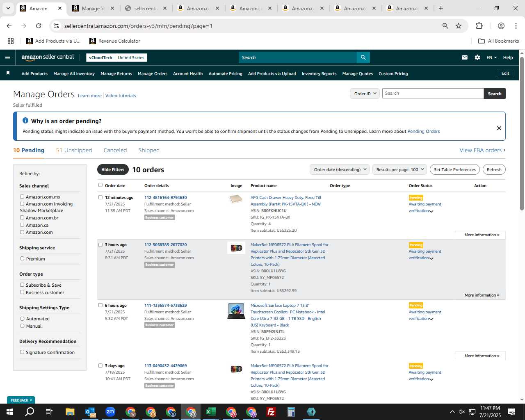
Task: Open Calculator from the taskbar
Action: tap(291, 412)
